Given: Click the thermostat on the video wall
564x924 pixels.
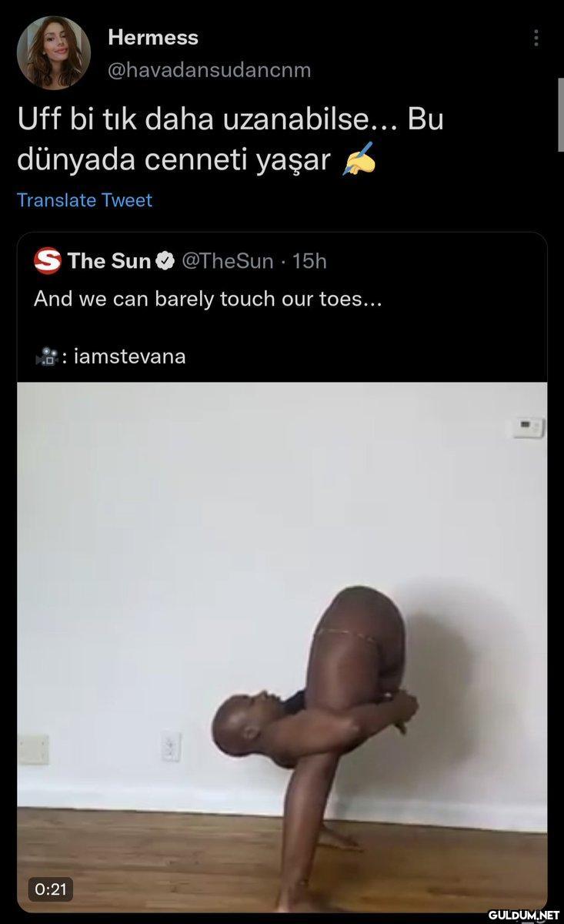Looking at the screenshot, I should tap(529, 427).
